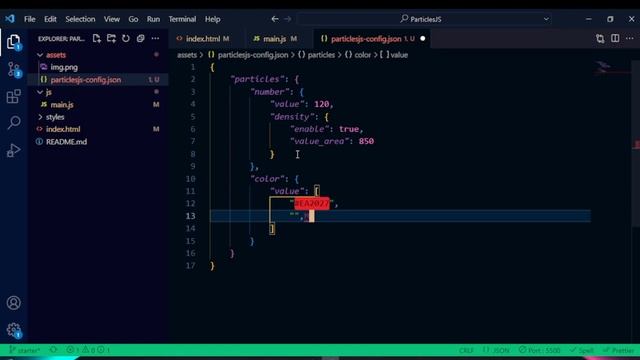Viewport: 640px width, 360px height.
Task: Open Explorer more actions ellipsis
Action: (x=155, y=38)
